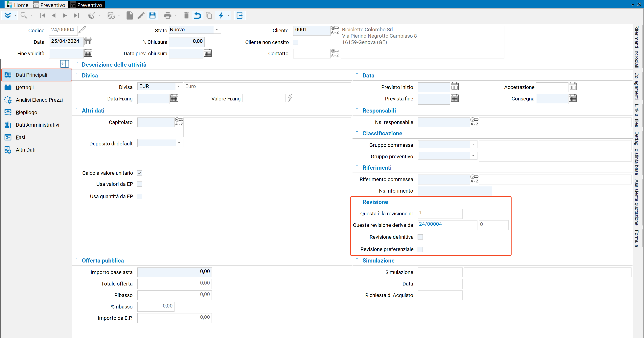
Task: Click the search magnifier toolbar icon
Action: (24, 15)
